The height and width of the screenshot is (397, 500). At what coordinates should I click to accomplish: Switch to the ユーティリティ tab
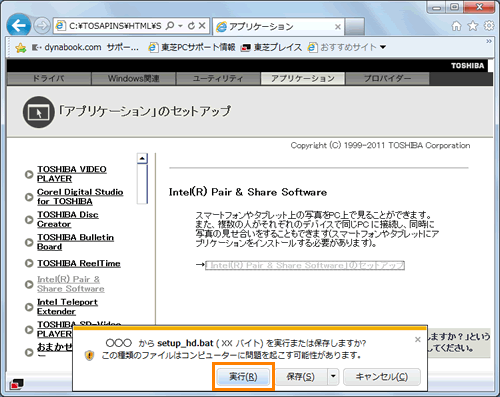pos(218,79)
